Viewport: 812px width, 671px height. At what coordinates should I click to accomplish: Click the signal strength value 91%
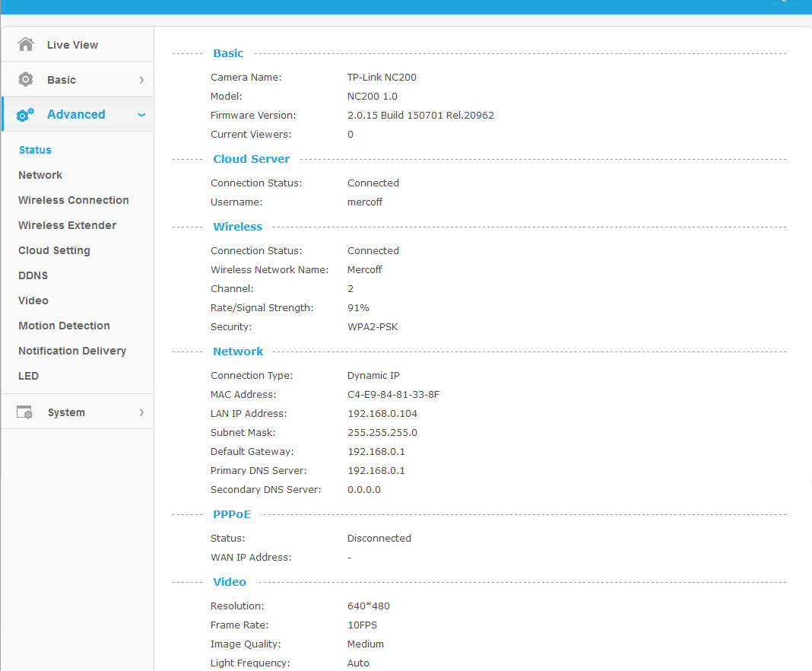(x=358, y=308)
